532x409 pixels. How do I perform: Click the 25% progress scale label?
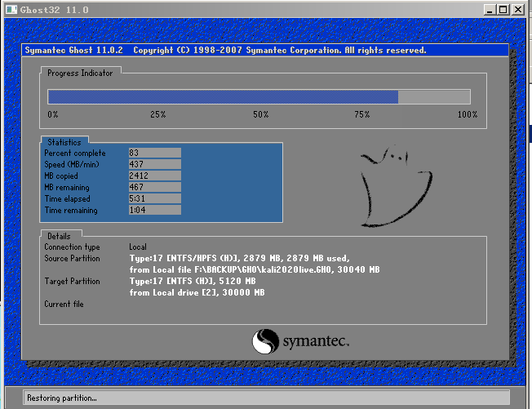point(158,114)
